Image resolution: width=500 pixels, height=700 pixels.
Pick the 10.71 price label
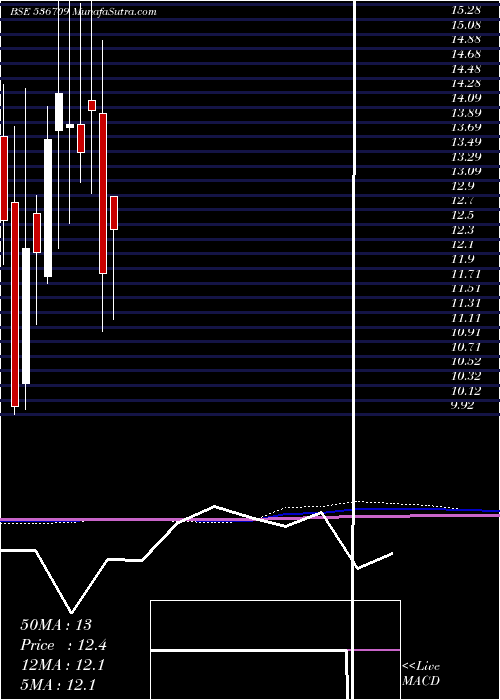[466, 347]
